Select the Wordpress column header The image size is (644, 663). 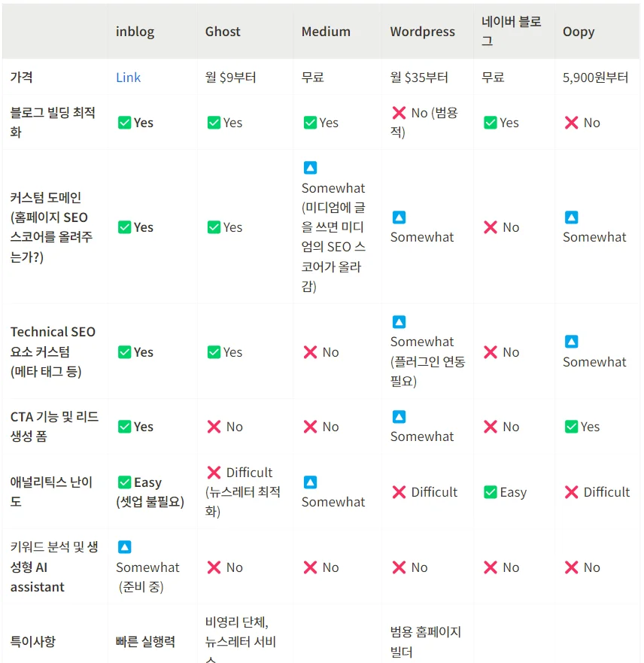pos(422,32)
